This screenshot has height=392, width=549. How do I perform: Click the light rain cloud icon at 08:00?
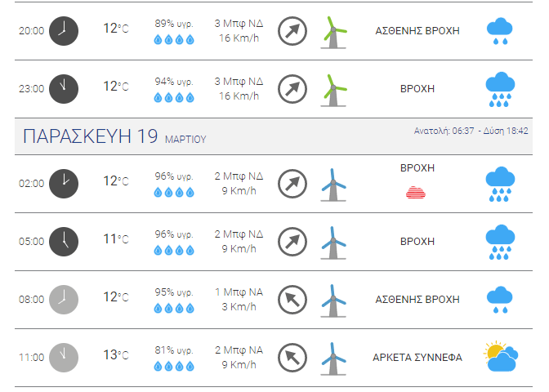[500, 300]
